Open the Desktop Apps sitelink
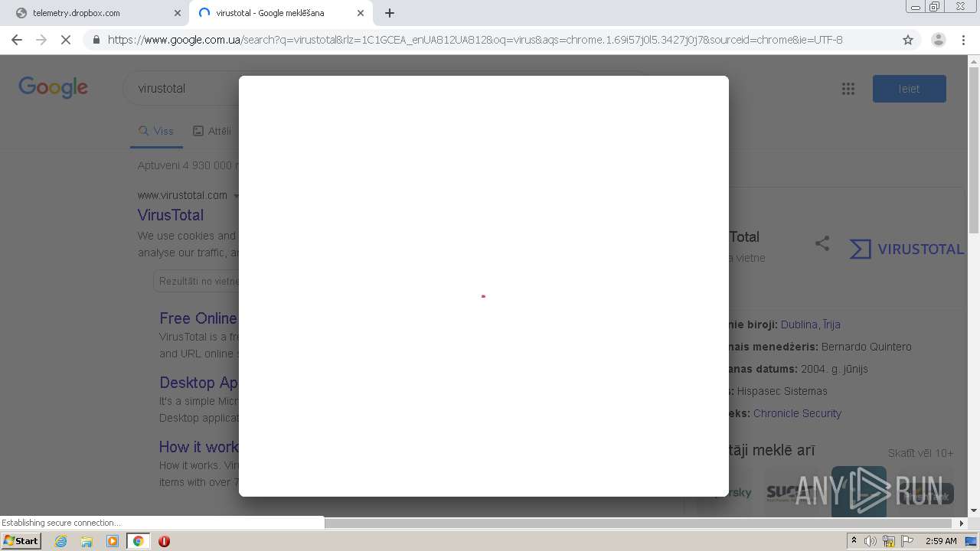Viewport: 980px width, 551px height. point(199,383)
